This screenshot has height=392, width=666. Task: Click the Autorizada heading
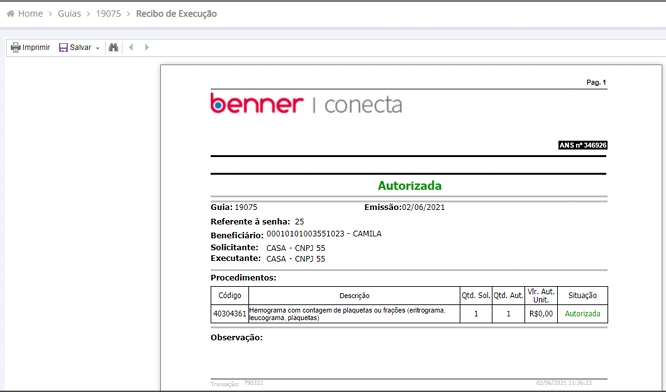409,186
